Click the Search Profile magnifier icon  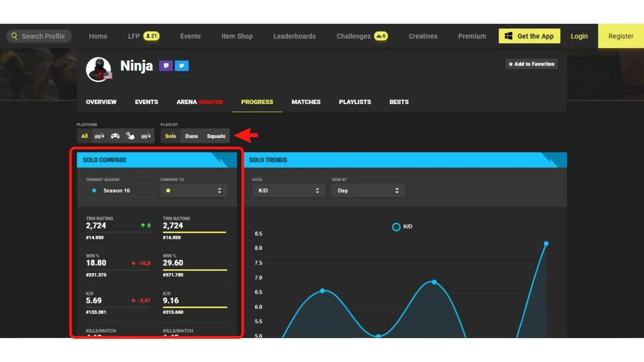click(15, 36)
